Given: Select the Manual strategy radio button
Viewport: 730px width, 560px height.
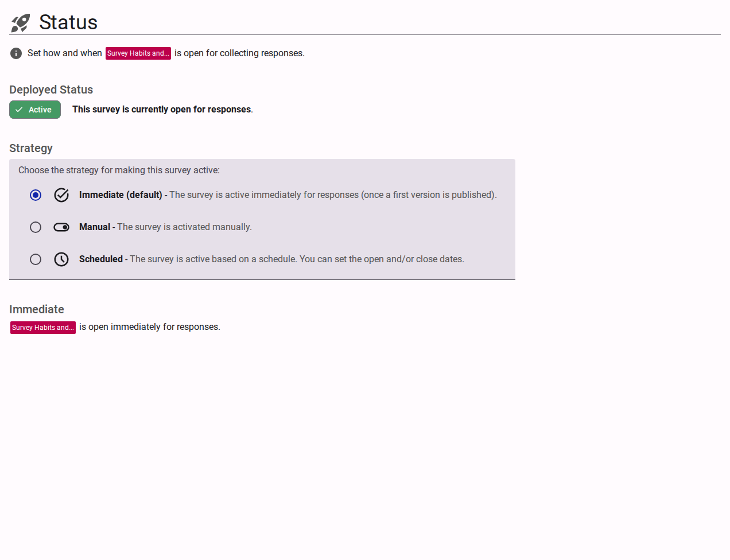Looking at the screenshot, I should tap(36, 227).
